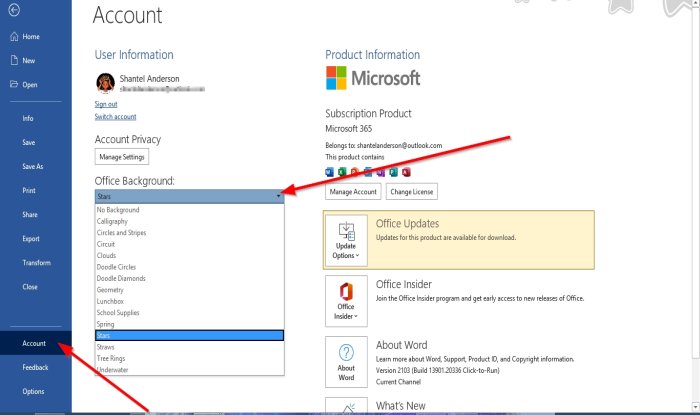Choose Lunchbox background option
Screen dimensions: 700x415
190,301
